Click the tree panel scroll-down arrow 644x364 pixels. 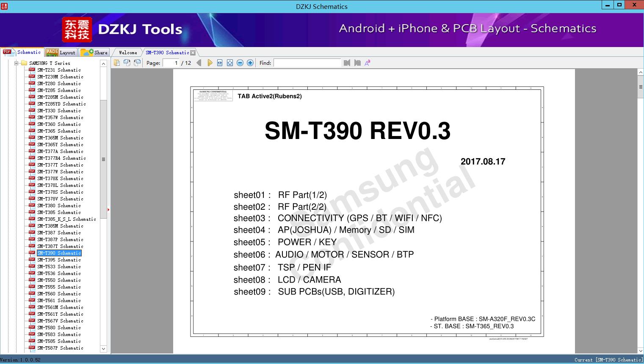[103, 349]
